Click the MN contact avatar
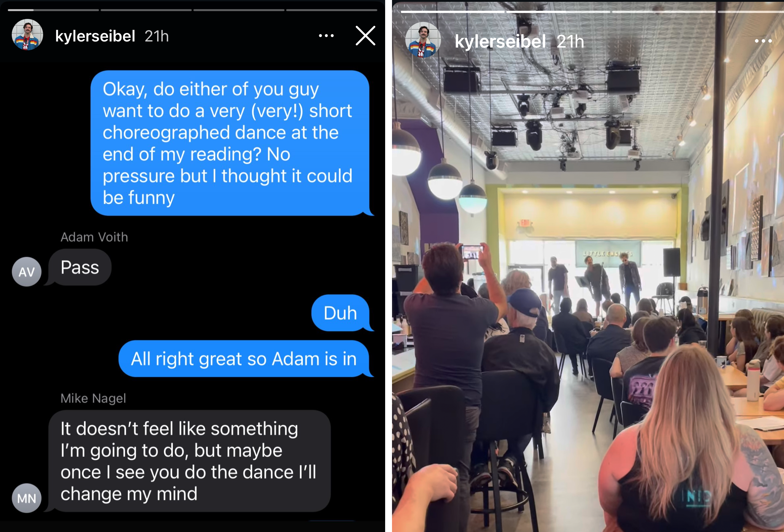This screenshot has width=784, height=532. point(27,498)
